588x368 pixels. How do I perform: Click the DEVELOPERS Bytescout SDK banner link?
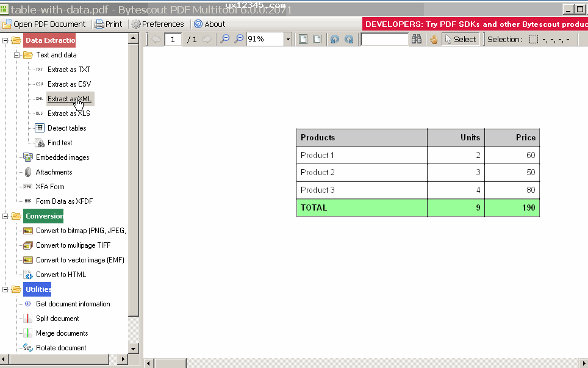click(x=475, y=24)
